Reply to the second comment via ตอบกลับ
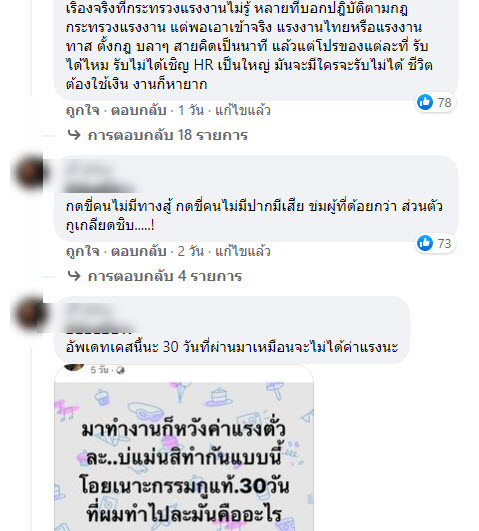479x531 pixels. click(x=139, y=252)
